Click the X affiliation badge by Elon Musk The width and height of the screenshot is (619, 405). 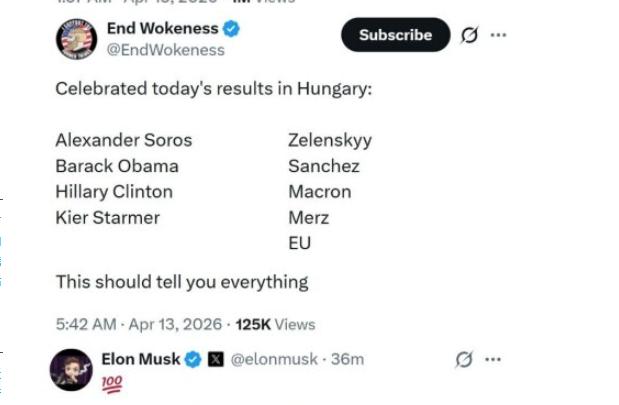215,359
